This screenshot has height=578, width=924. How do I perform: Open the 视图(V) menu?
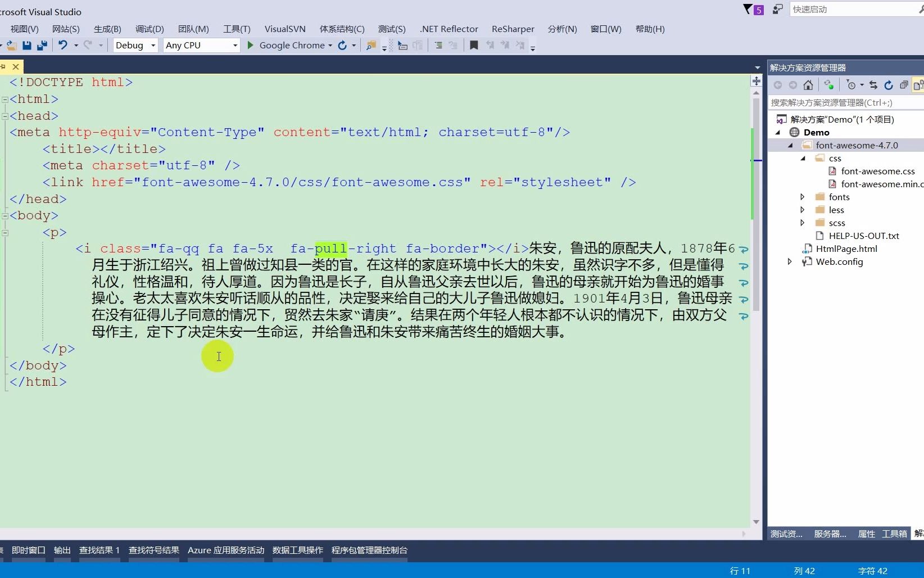point(25,29)
